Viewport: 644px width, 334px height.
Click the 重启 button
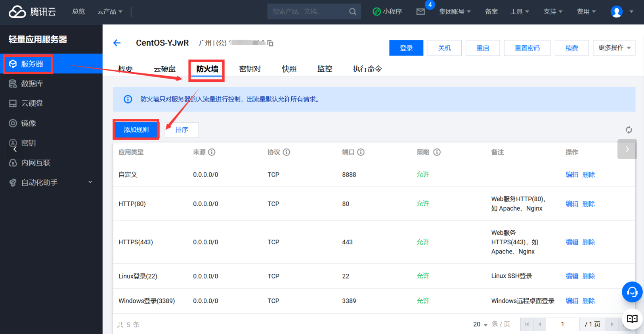tap(483, 48)
